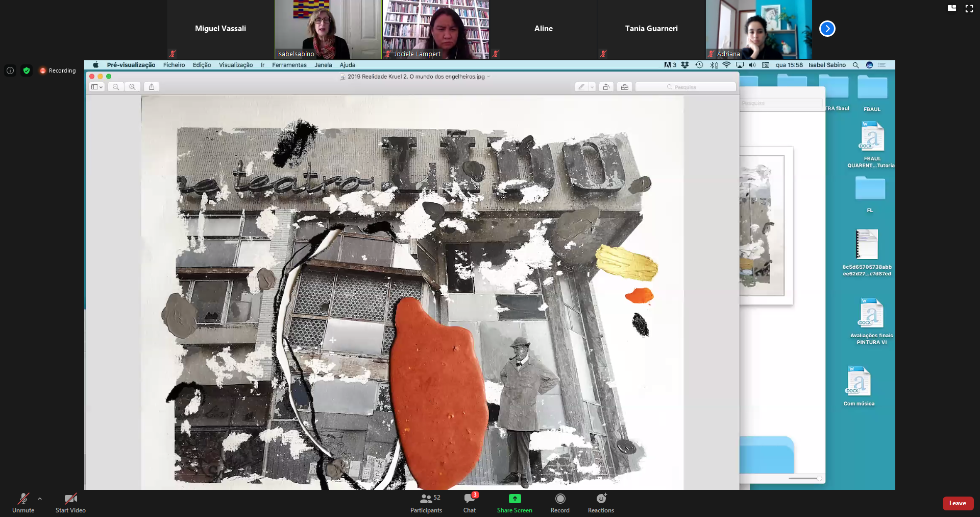Click the Pesquisa search field in Preview
The image size is (980, 517).
point(685,87)
